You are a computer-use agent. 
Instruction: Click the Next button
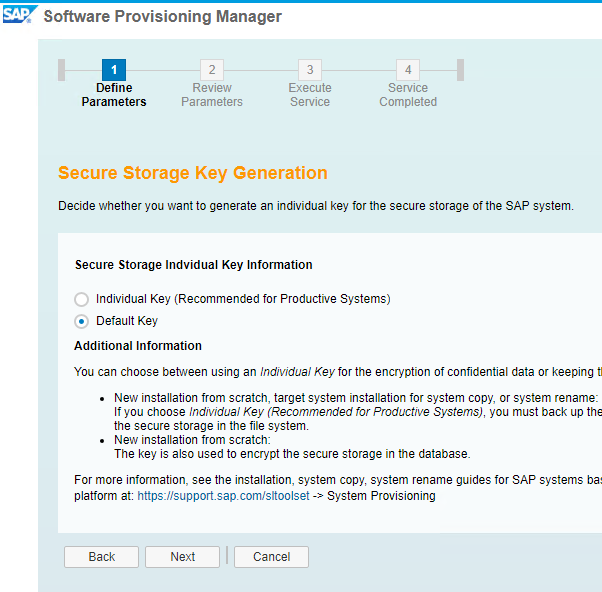click(x=182, y=557)
